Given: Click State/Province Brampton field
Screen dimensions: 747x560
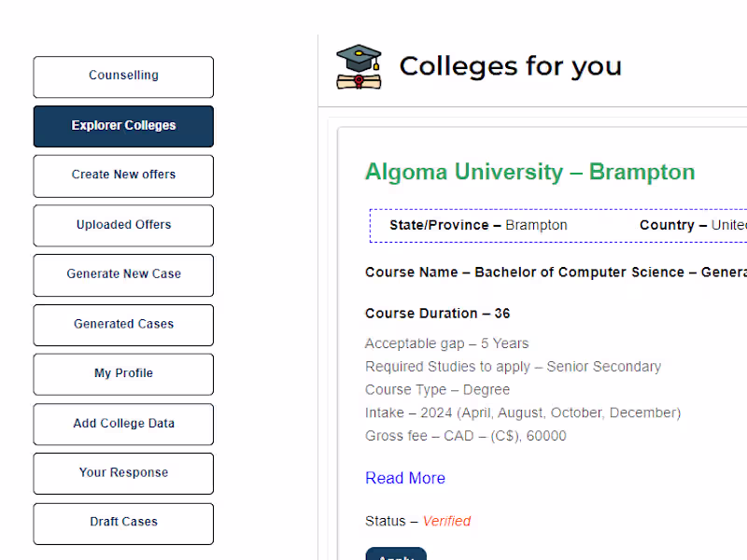Looking at the screenshot, I should coord(478,225).
